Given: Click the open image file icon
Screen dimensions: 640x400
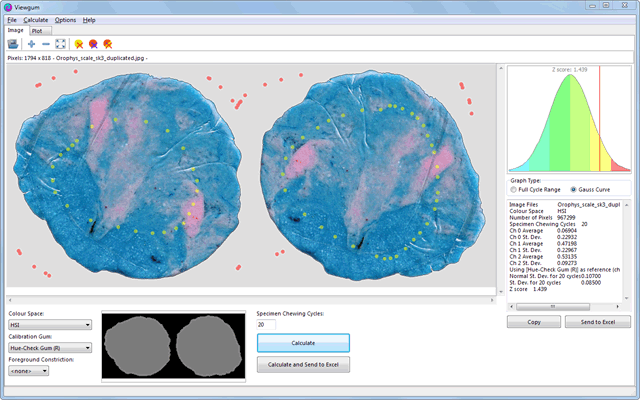Looking at the screenshot, I should pos(13,44).
